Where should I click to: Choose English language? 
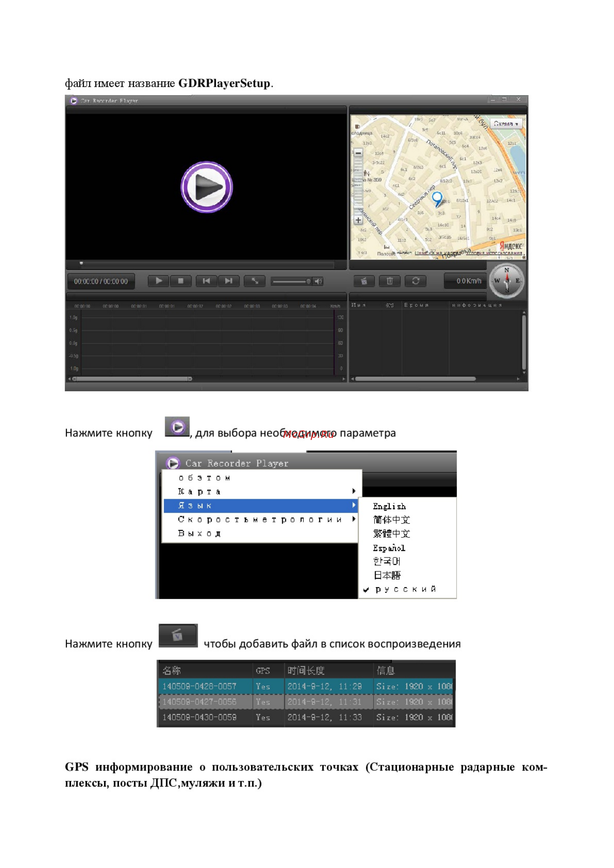pos(389,506)
